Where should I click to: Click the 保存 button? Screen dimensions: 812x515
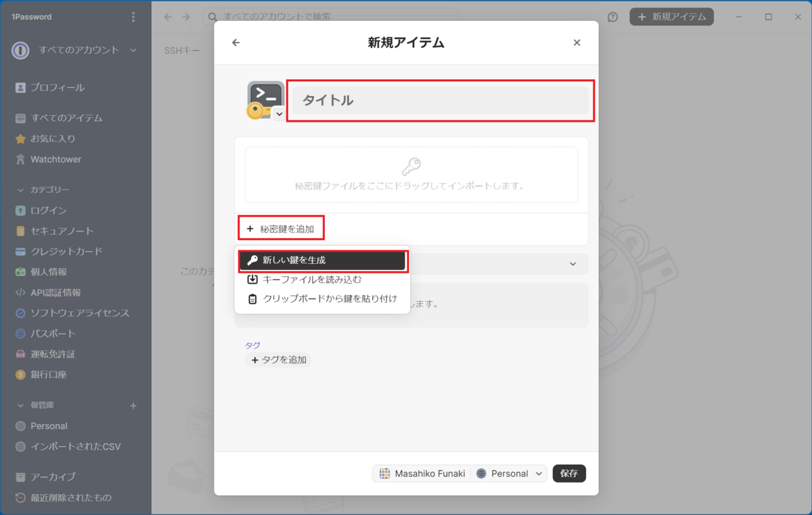pos(569,473)
